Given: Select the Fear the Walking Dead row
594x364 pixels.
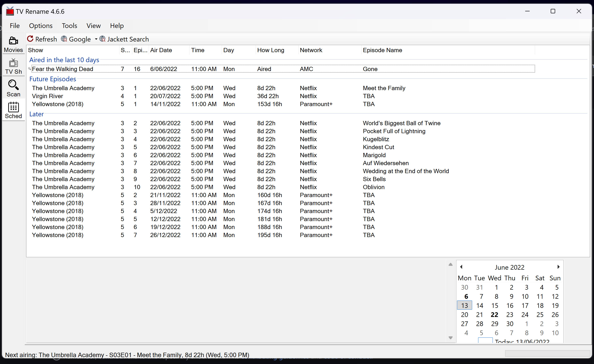Looking at the screenshot, I should pos(62,69).
